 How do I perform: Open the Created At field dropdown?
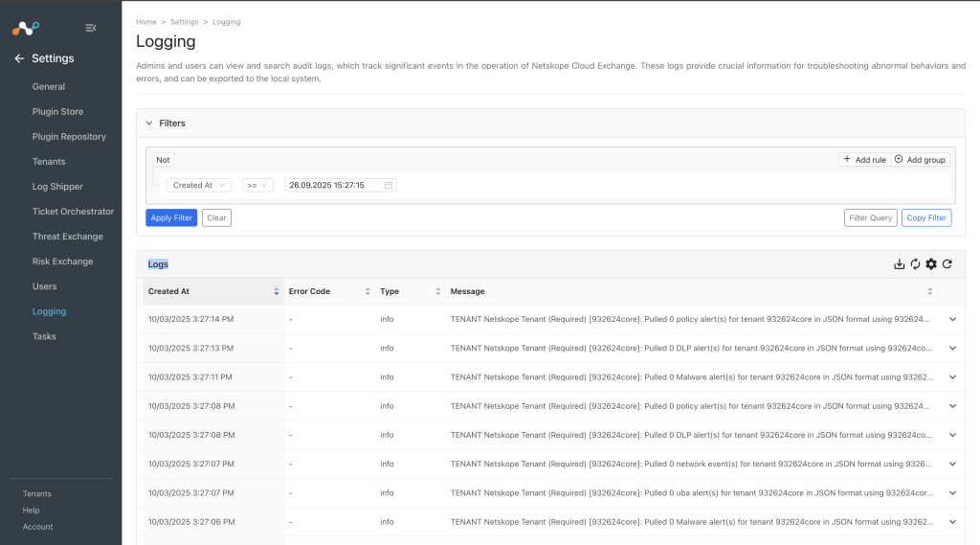pos(199,185)
